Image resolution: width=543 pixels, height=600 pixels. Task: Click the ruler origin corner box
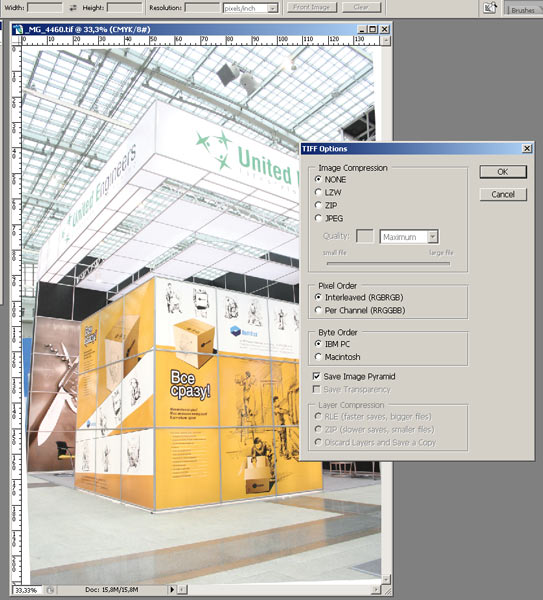(17, 40)
